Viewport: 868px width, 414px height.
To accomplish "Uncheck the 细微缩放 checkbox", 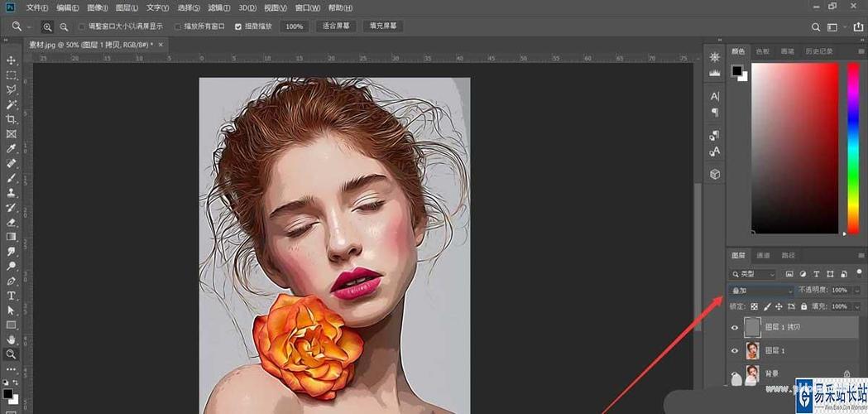I will click(x=238, y=26).
